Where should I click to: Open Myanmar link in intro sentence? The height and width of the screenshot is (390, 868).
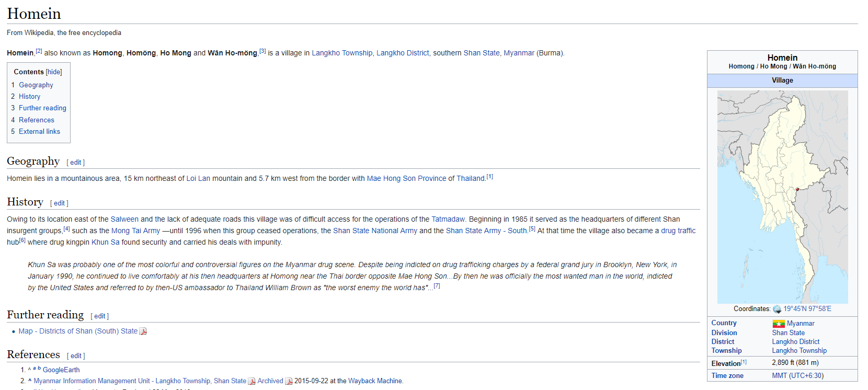[x=519, y=53]
